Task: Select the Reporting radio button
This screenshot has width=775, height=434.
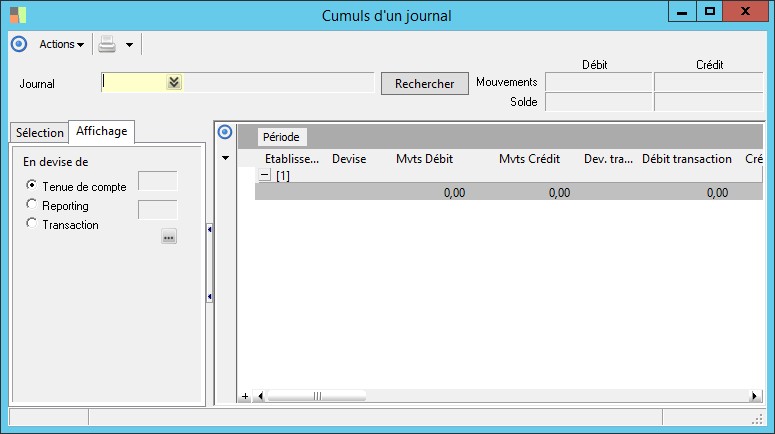Action: pyautogui.click(x=31, y=204)
